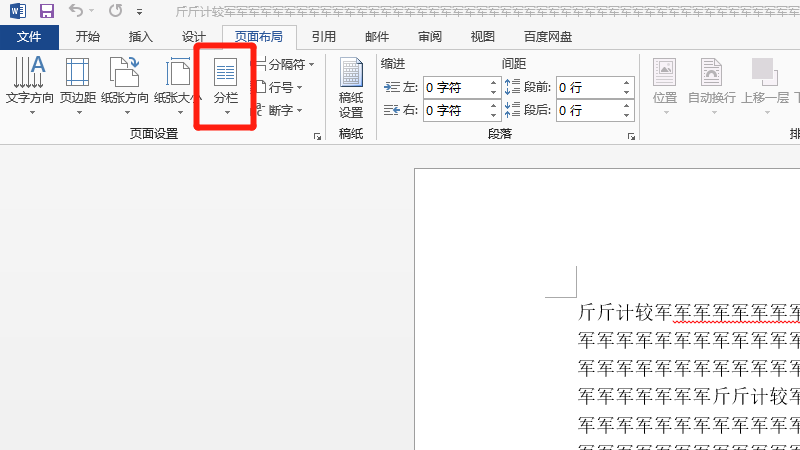Increase the 段前 spacing with up arrow
Screen dimensions: 800x450
[627, 82]
